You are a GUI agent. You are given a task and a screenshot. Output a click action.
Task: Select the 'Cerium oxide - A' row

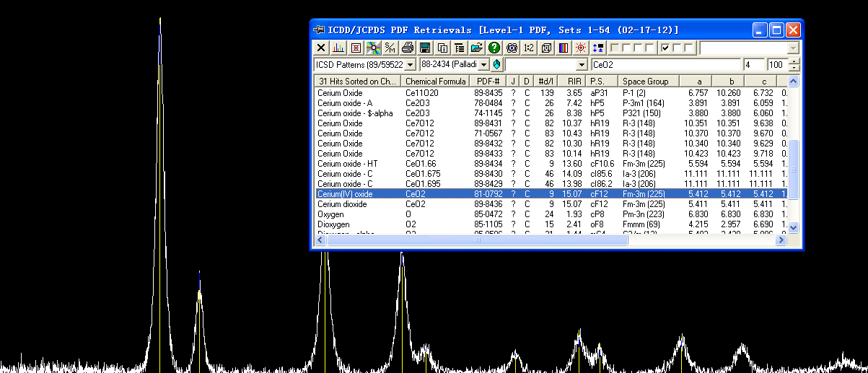click(551, 103)
